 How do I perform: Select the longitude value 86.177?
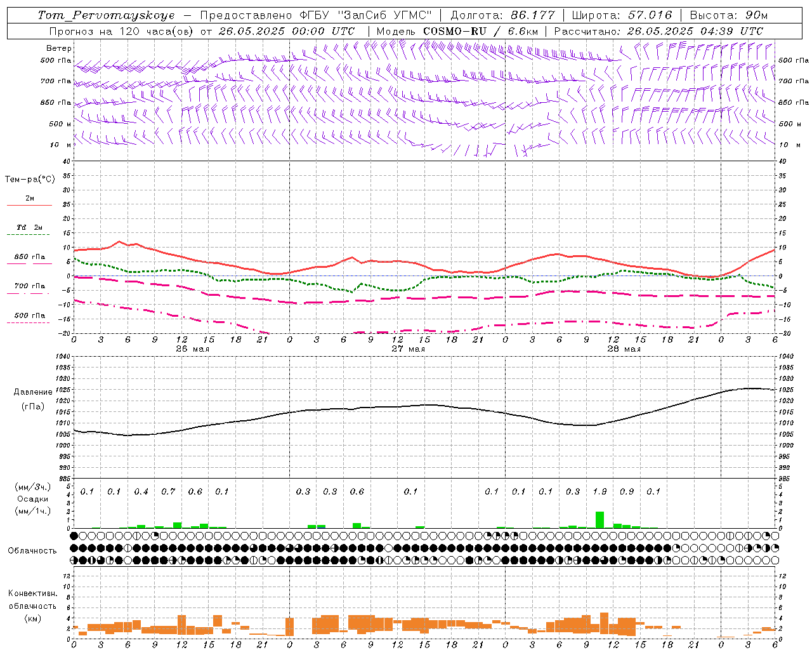click(x=532, y=15)
